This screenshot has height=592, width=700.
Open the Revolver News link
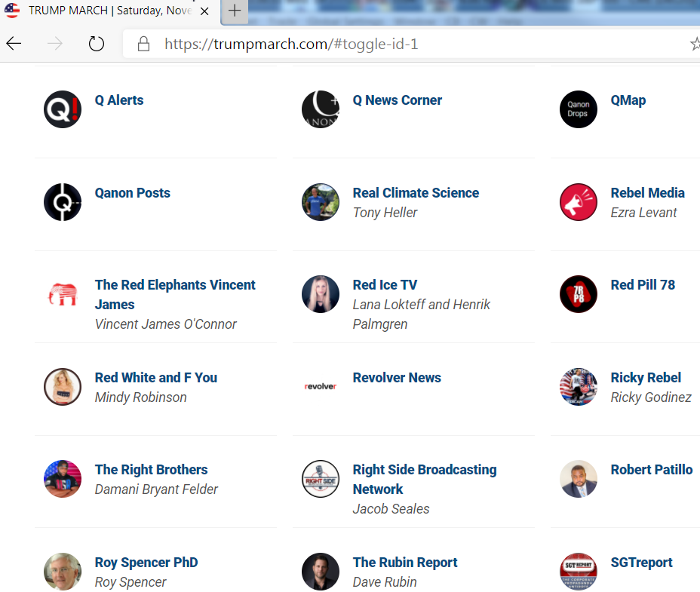397,378
